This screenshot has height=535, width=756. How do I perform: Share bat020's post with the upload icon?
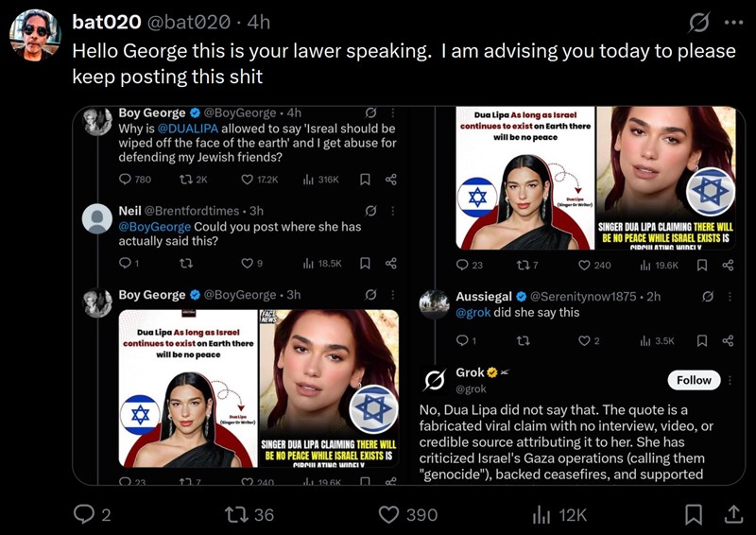[733, 514]
